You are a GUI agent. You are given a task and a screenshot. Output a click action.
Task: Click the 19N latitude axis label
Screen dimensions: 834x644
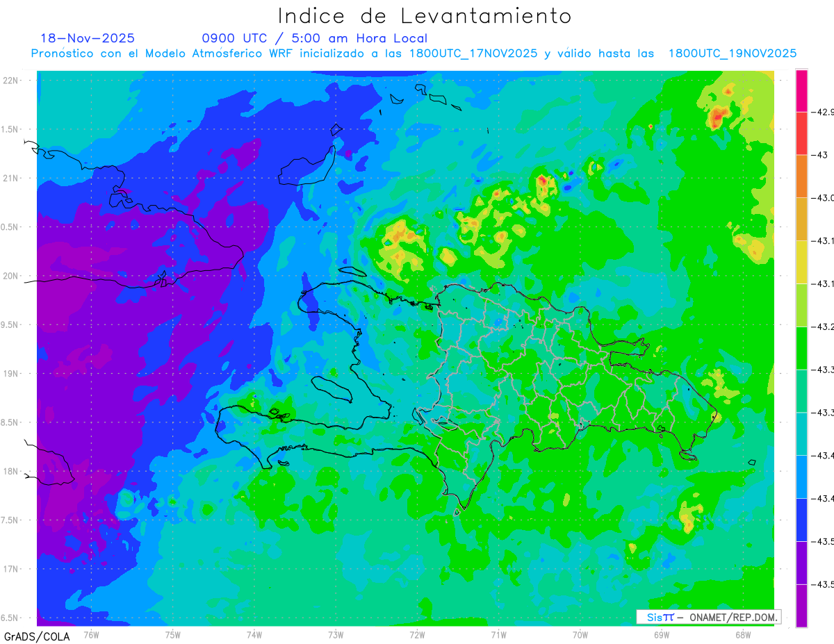[x=12, y=373]
